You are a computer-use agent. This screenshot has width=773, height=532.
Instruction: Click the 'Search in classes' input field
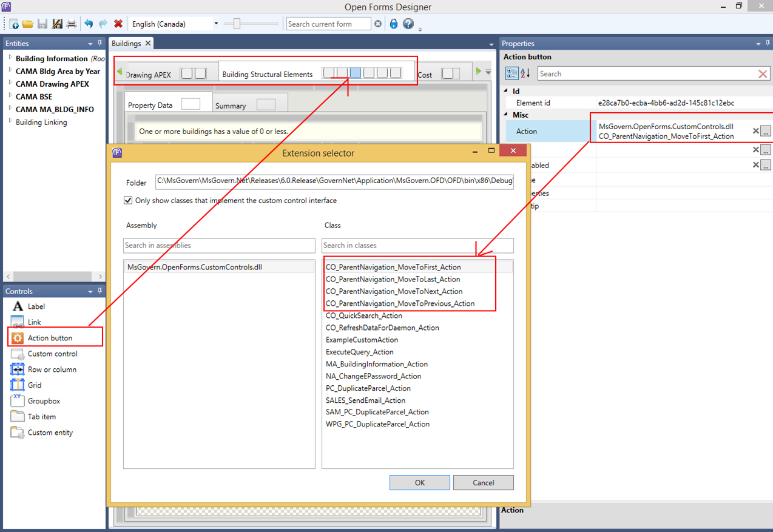(x=417, y=246)
